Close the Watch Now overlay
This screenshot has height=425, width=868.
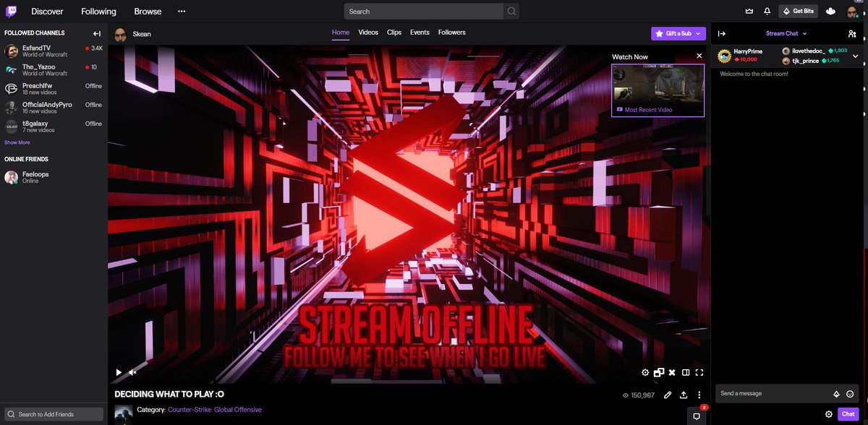699,56
